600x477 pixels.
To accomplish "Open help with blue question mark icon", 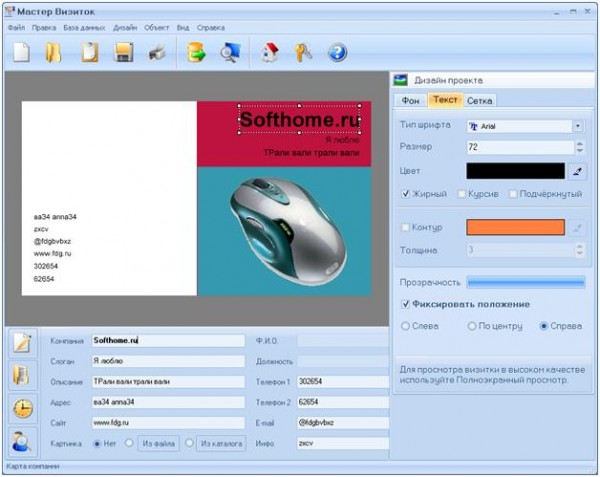I will [x=338, y=52].
